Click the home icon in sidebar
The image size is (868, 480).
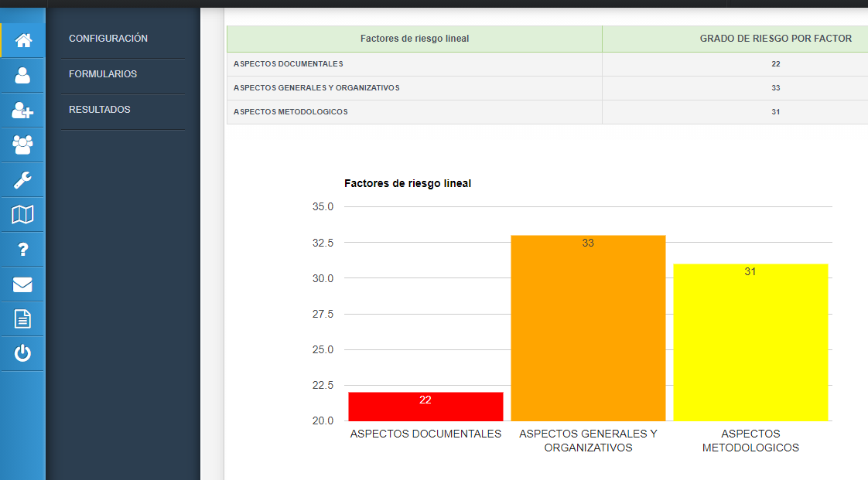click(x=23, y=40)
